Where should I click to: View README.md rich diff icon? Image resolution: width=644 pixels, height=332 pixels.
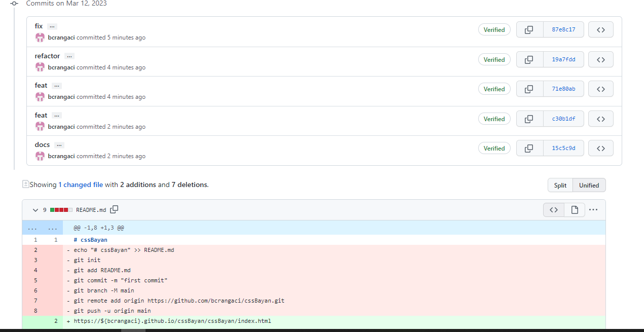coord(575,210)
